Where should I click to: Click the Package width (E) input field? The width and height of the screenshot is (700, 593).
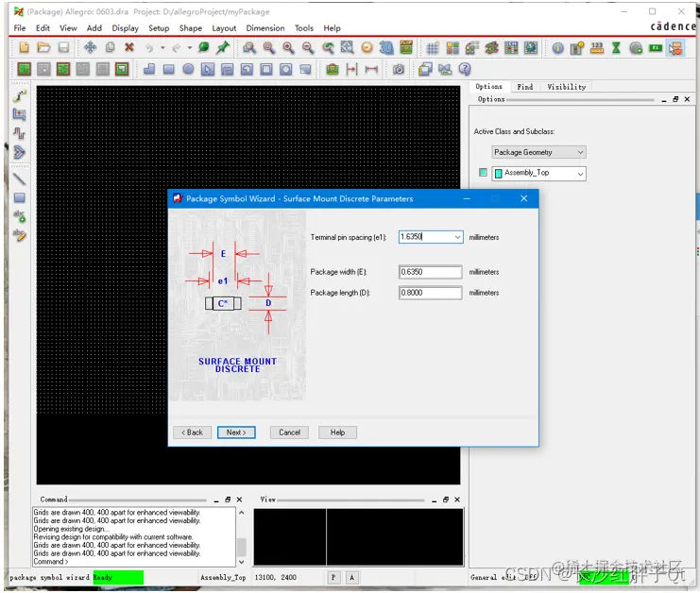431,272
